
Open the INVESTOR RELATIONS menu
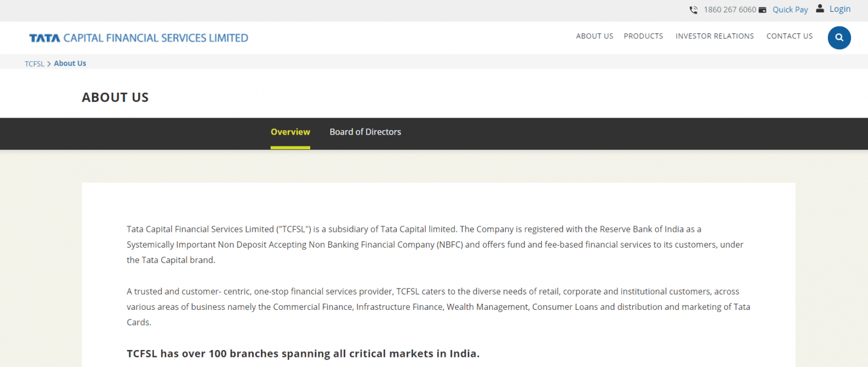click(x=714, y=36)
